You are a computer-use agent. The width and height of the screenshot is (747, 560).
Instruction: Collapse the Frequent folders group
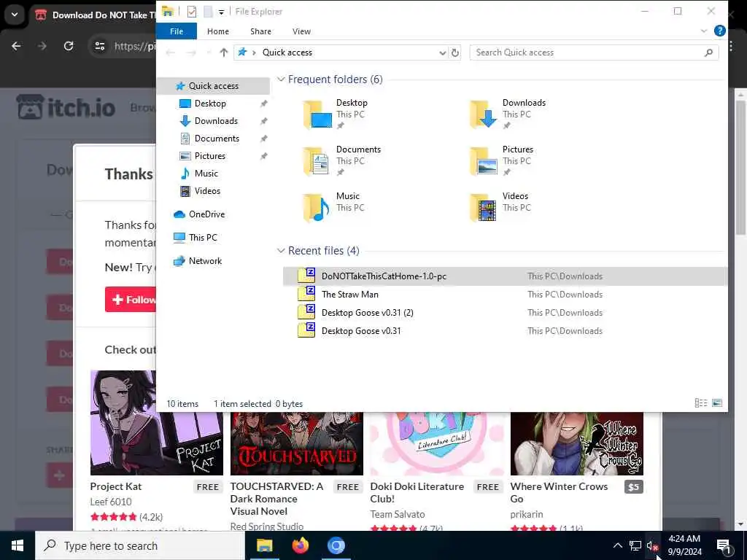(281, 79)
